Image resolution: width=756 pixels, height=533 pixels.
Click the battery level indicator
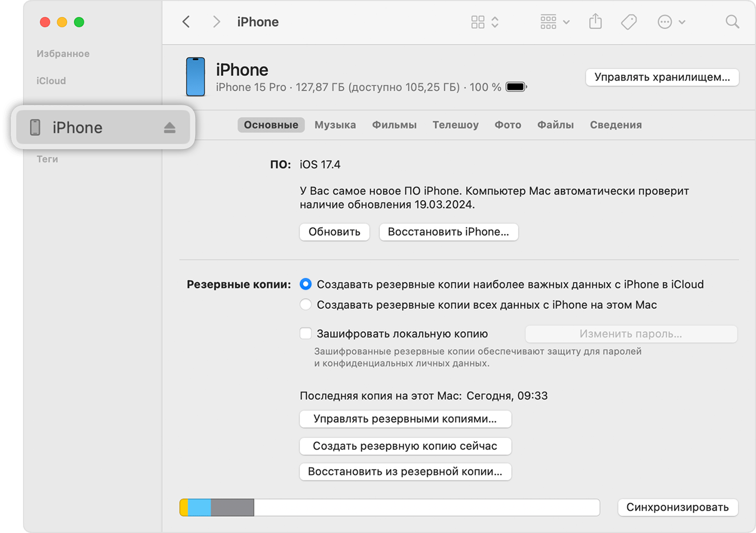tap(516, 87)
